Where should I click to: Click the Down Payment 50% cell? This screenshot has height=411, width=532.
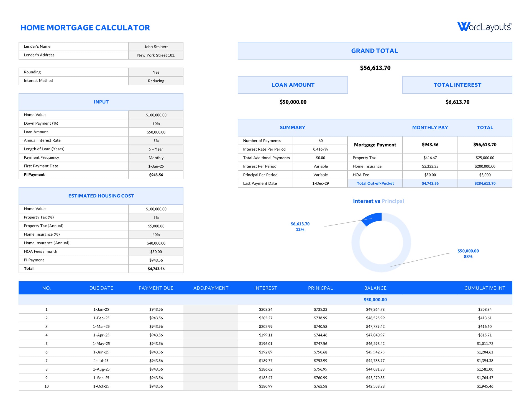156,124
